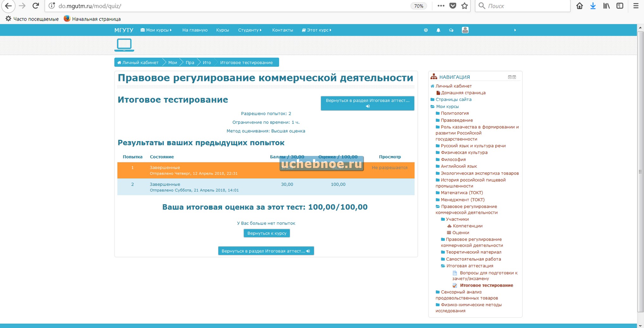Reload the current page
The width and height of the screenshot is (644, 328).
click(x=36, y=6)
